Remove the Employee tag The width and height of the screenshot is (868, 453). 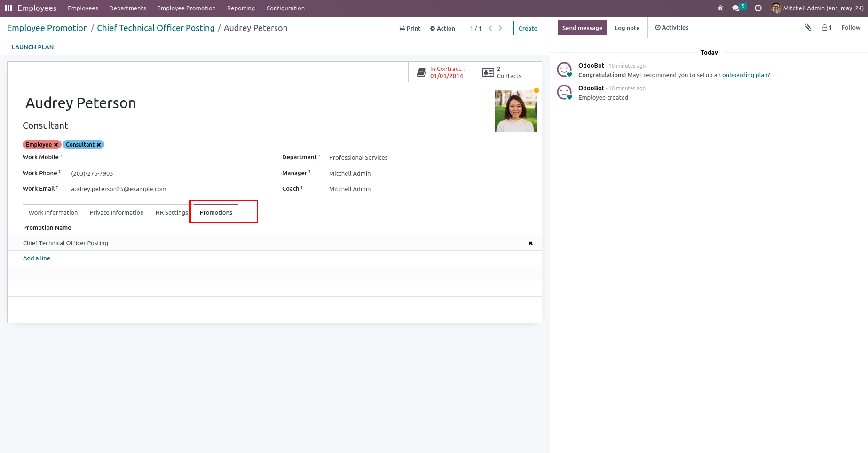pos(56,145)
